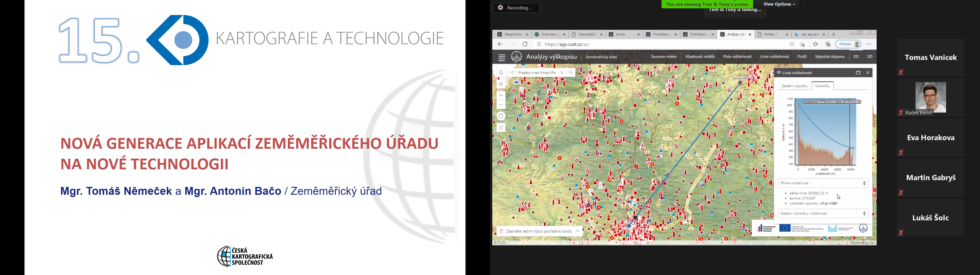Open Stažení výsledku viditelnosti dropdown
This screenshot has height=275, width=980.
[x=823, y=213]
